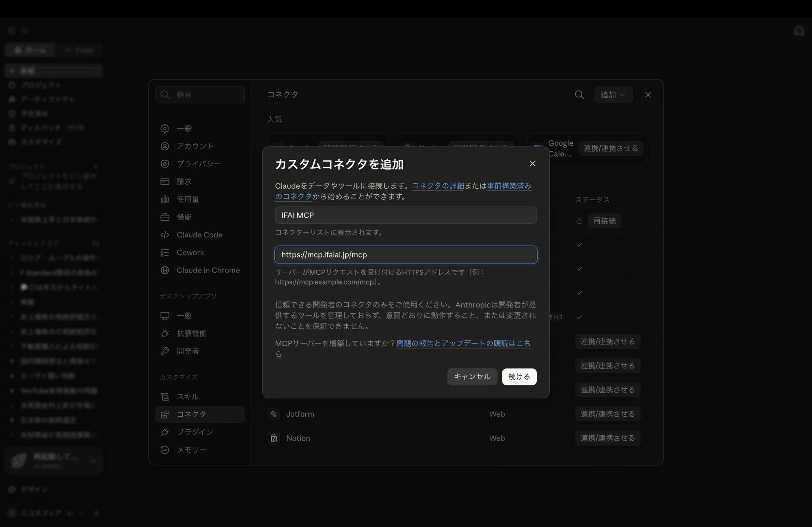Click the ホーム tab in main window
The image size is (812, 527).
(30, 50)
